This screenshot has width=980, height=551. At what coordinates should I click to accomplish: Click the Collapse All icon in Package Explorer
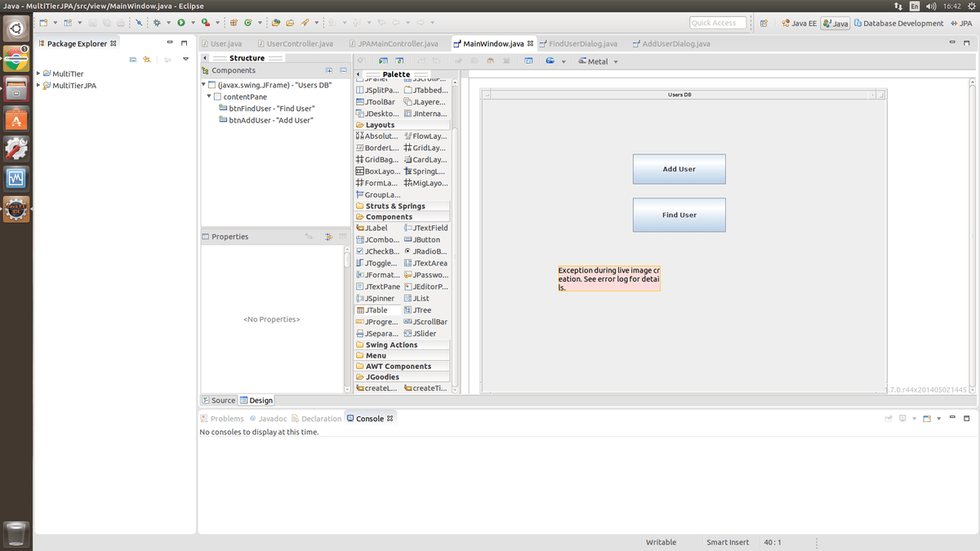pos(133,59)
